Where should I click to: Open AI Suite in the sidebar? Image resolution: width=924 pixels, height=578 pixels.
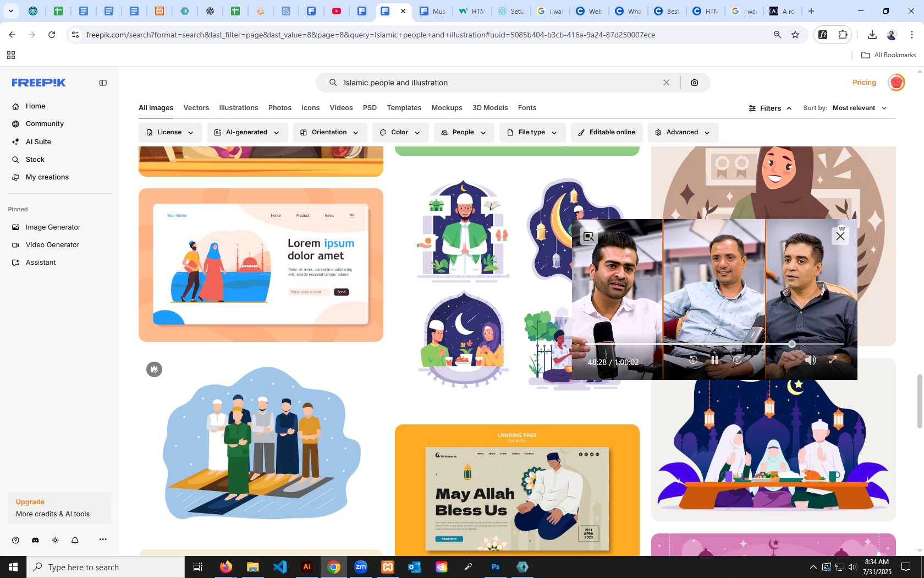point(38,142)
